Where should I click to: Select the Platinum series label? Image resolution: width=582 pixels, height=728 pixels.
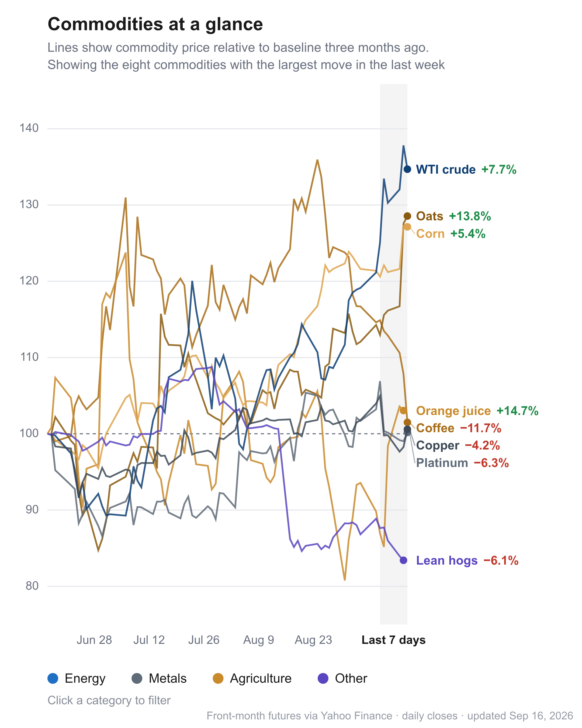click(x=442, y=463)
